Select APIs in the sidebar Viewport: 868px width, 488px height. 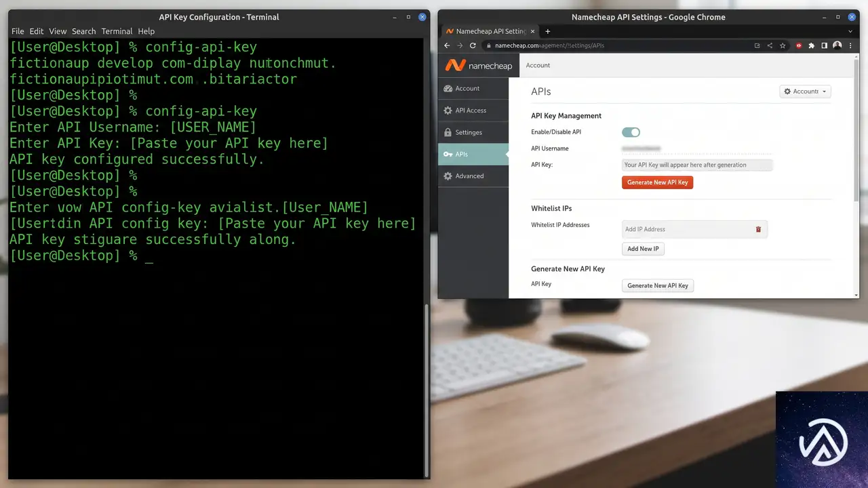pyautogui.click(x=473, y=154)
